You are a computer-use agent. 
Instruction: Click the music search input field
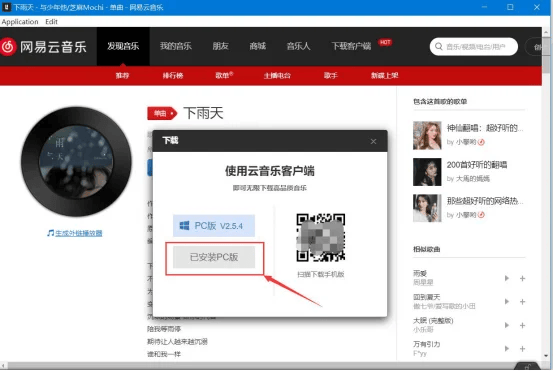click(474, 47)
